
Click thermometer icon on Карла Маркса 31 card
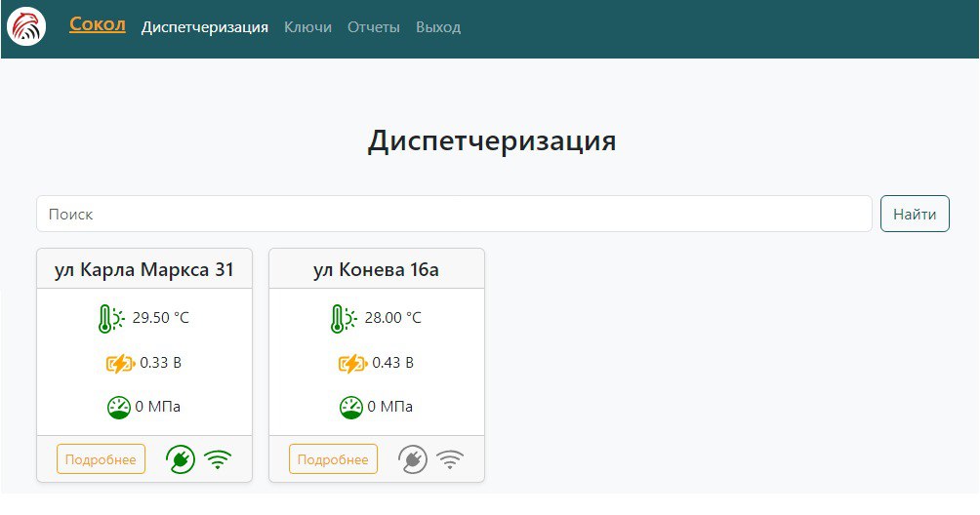[110, 318]
